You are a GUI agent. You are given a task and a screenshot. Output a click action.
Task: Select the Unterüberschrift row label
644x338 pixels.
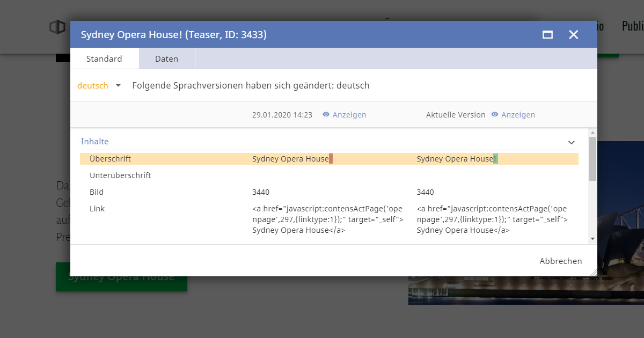[120, 175]
